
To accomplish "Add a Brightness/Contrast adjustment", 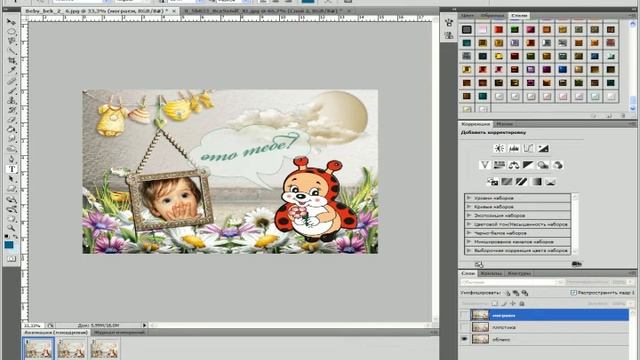I will pos(499,149).
